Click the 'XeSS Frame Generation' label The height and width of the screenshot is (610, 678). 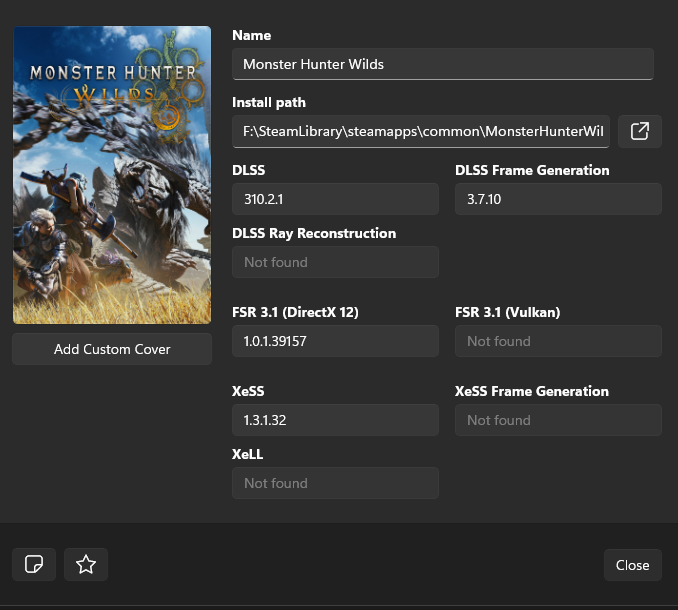point(531,391)
